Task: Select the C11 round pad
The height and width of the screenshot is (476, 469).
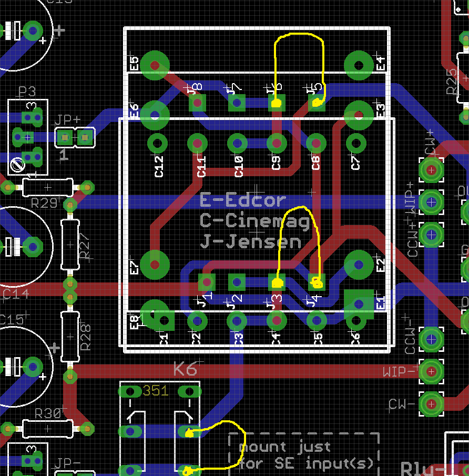Action: coord(197,143)
